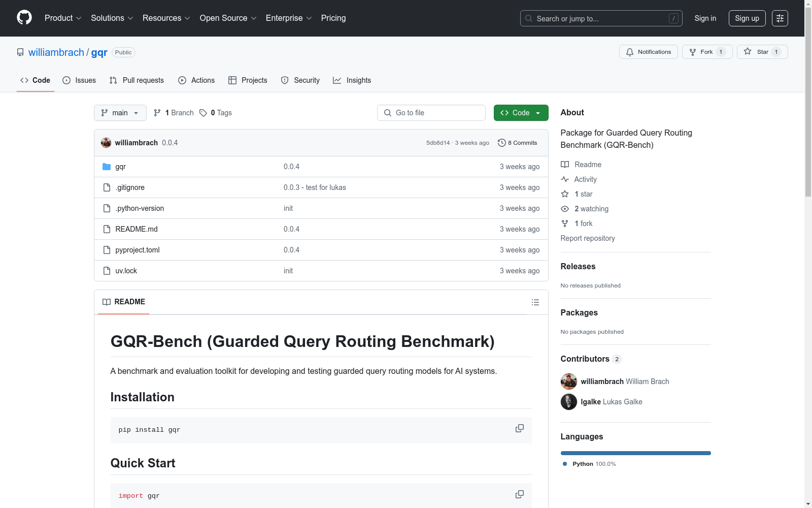Click the README.md file icon
The image size is (812, 508).
click(107, 229)
